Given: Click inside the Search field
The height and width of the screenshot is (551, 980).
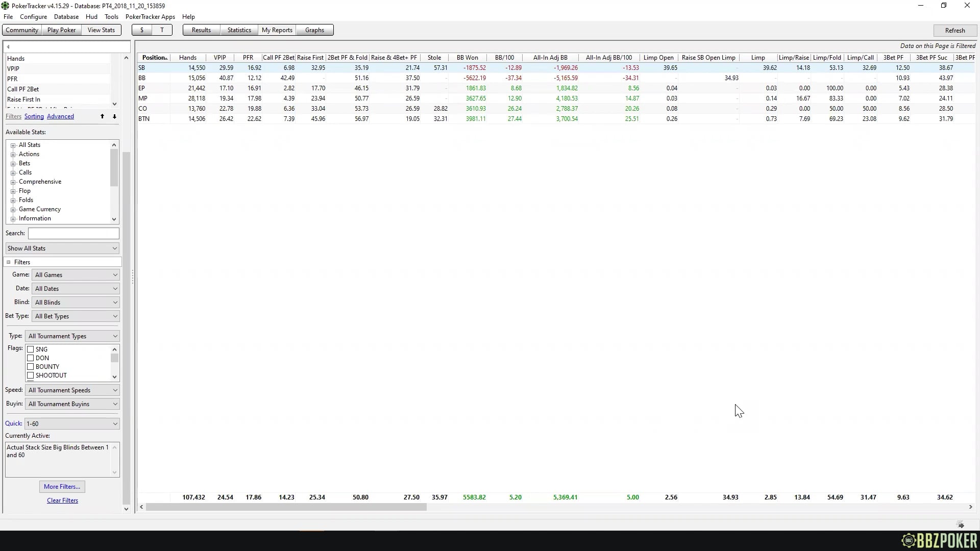Looking at the screenshot, I should tap(73, 233).
